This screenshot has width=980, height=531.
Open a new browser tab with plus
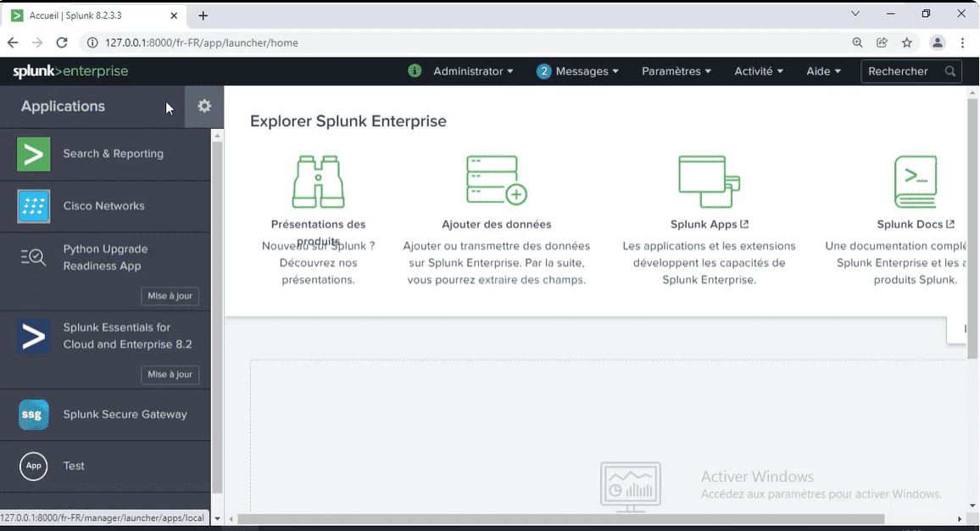pyautogui.click(x=203, y=15)
